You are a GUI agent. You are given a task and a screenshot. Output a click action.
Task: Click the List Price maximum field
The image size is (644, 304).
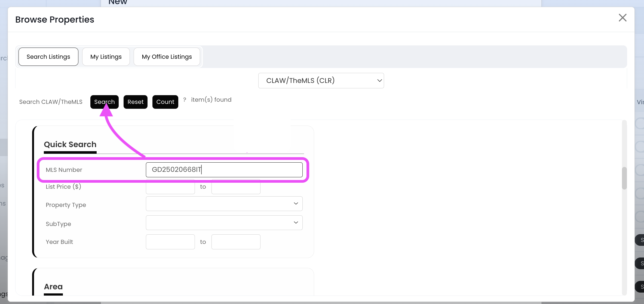coord(236,188)
